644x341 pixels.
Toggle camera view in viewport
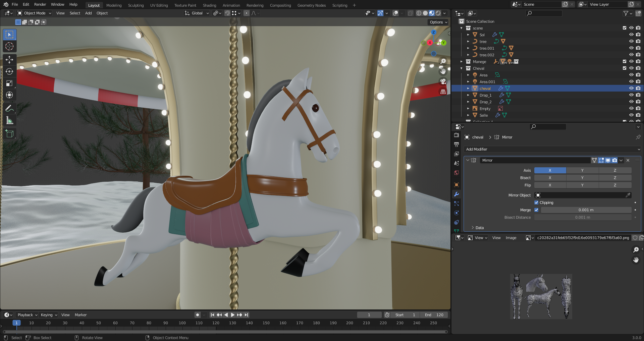[443, 81]
